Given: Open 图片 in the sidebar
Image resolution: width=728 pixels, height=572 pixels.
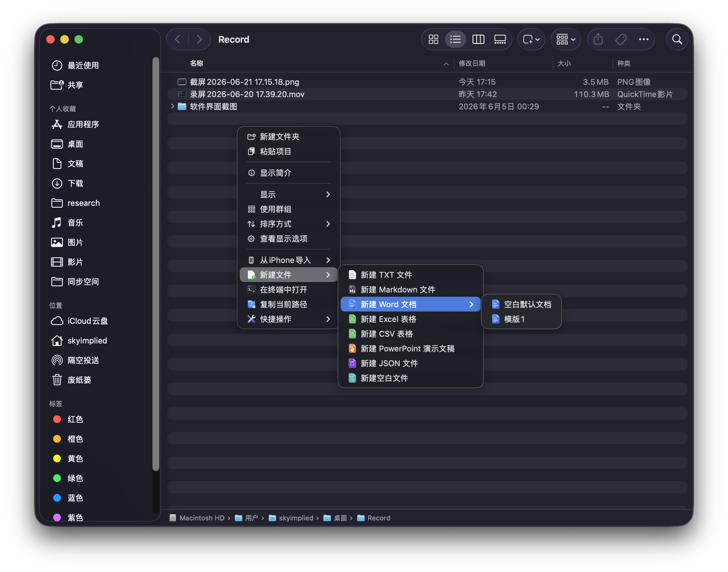Looking at the screenshot, I should 67,242.
